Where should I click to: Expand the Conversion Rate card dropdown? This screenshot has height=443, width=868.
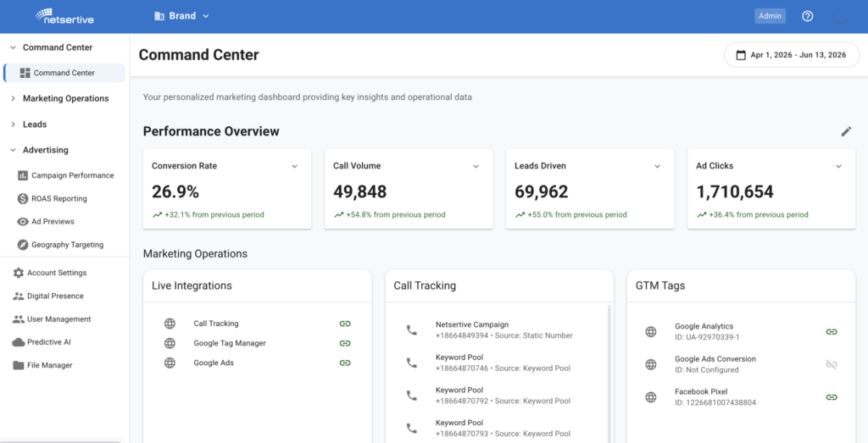coord(294,166)
